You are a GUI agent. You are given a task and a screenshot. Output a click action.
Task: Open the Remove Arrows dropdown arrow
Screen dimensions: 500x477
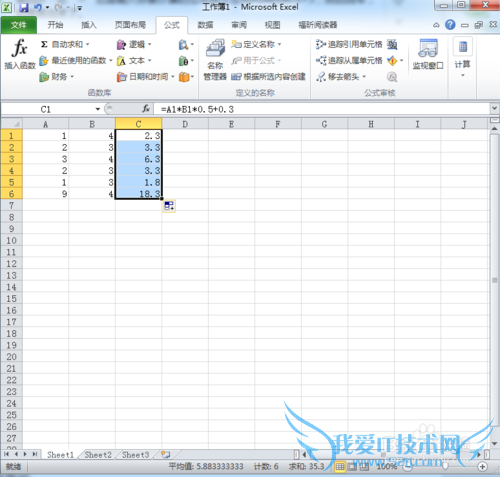tap(364, 77)
